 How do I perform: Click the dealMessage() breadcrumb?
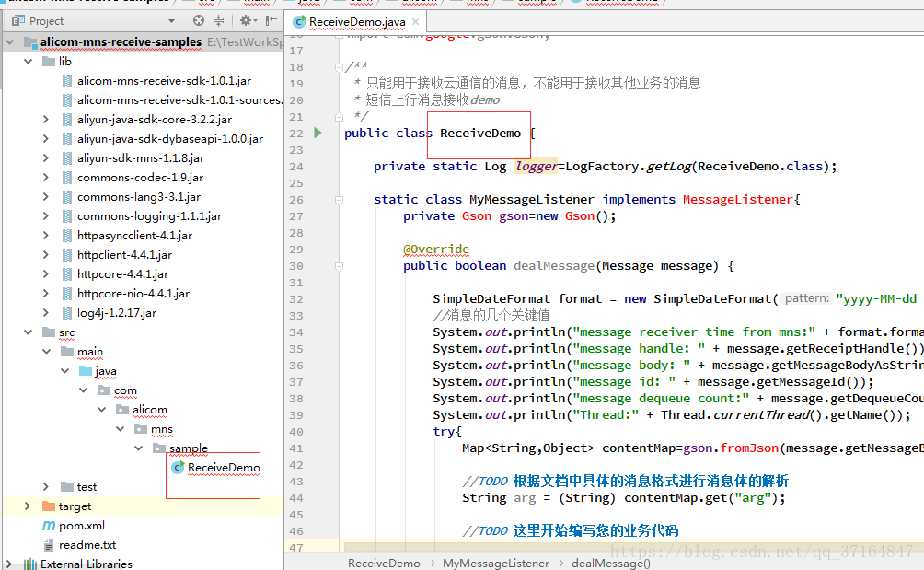[x=611, y=563]
